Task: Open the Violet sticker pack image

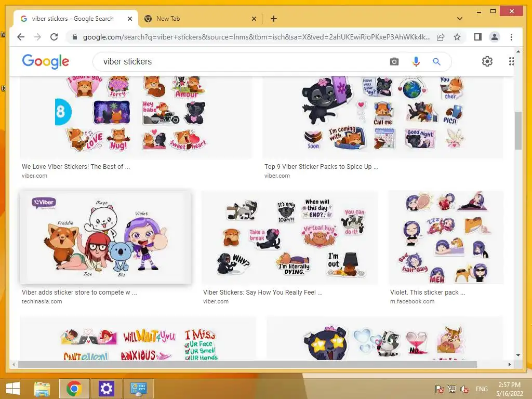Action: (446, 237)
